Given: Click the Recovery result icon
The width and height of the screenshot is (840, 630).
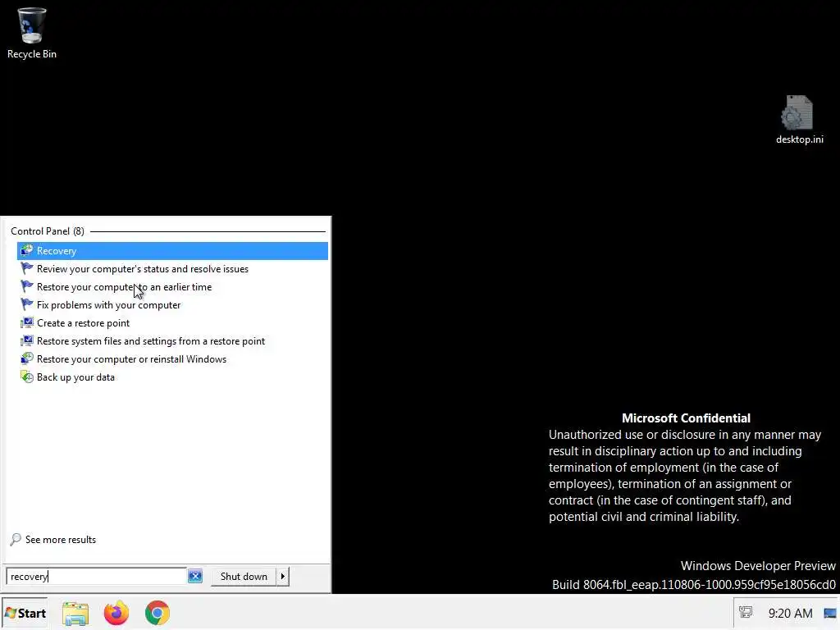Looking at the screenshot, I should [x=27, y=250].
